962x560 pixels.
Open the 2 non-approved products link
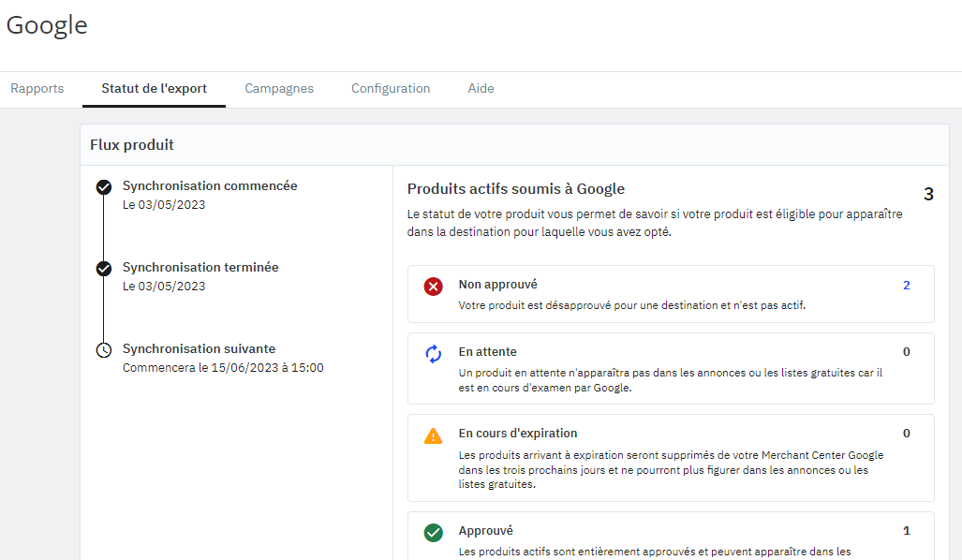tap(906, 286)
